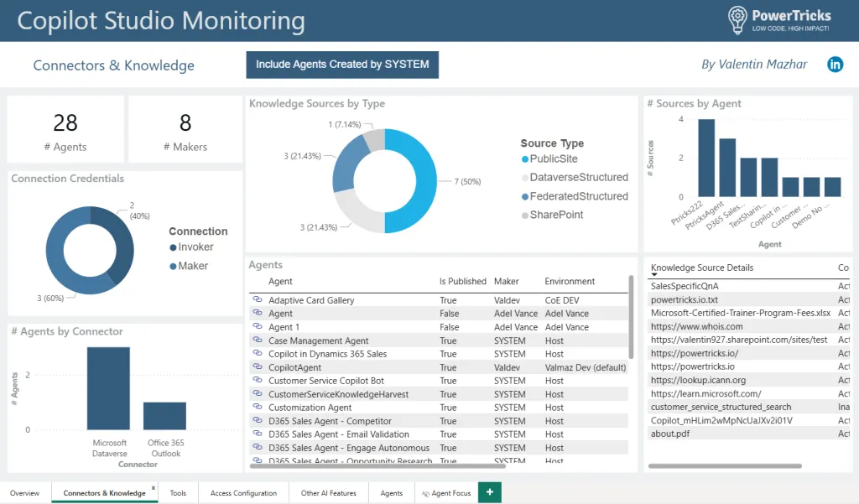Open https://lookup.icann.org source link
Screen dimensions: 859x504
698,380
